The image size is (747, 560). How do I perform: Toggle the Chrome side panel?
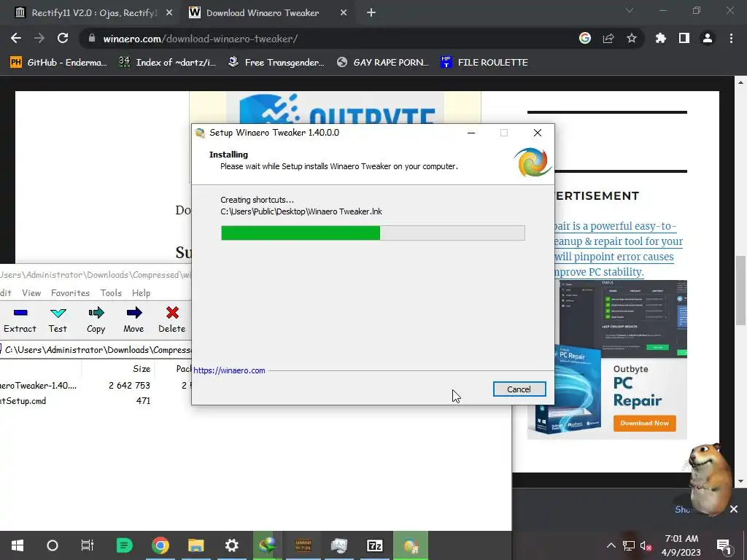[x=684, y=38]
